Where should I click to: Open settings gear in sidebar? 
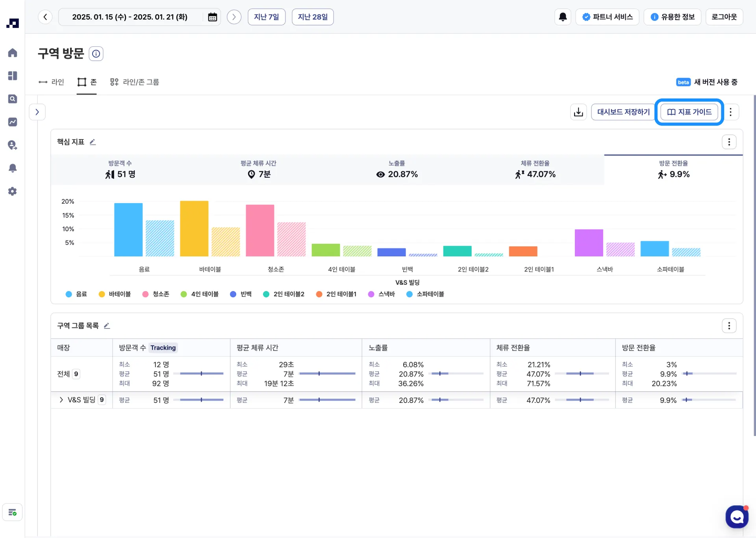[13, 191]
